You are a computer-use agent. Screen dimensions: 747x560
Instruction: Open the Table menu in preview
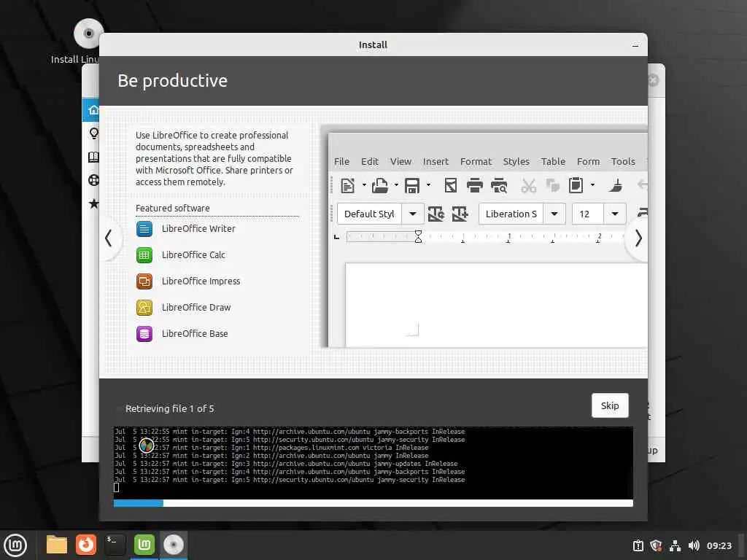[x=553, y=161]
